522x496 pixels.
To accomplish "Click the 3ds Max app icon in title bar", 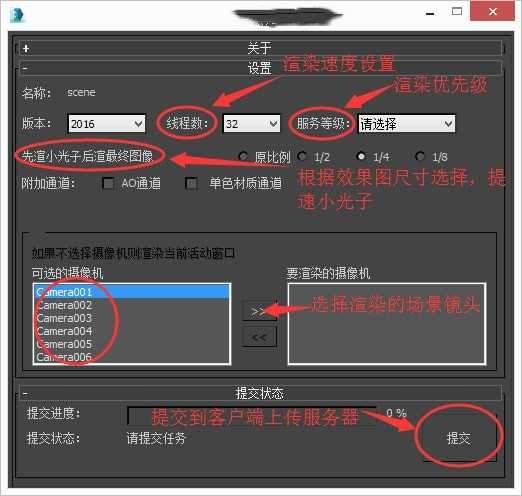I will point(17,15).
